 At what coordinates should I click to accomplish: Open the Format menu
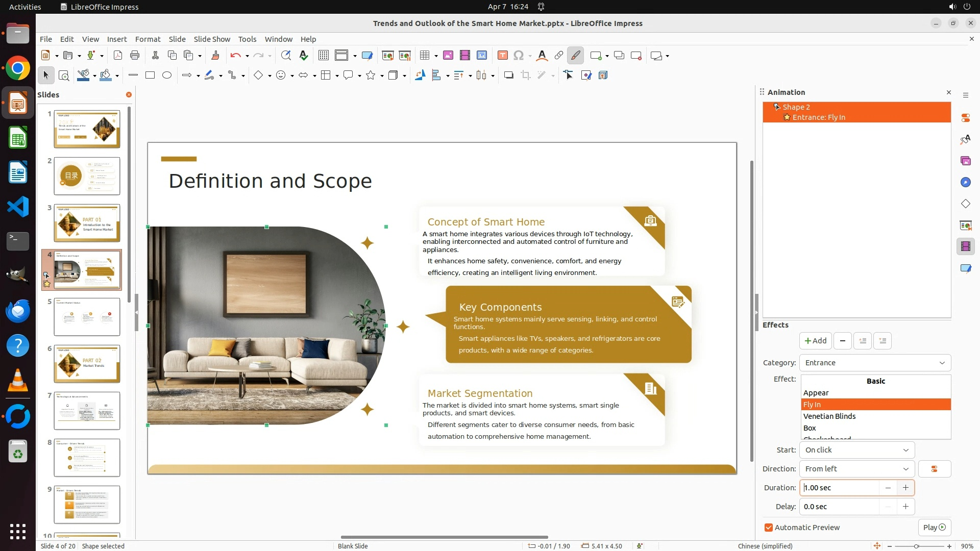click(148, 39)
